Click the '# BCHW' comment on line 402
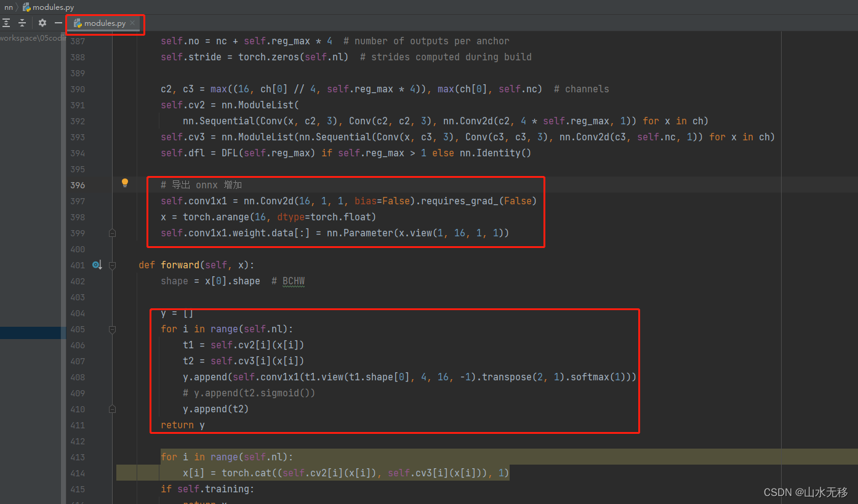The image size is (858, 504). (x=288, y=281)
